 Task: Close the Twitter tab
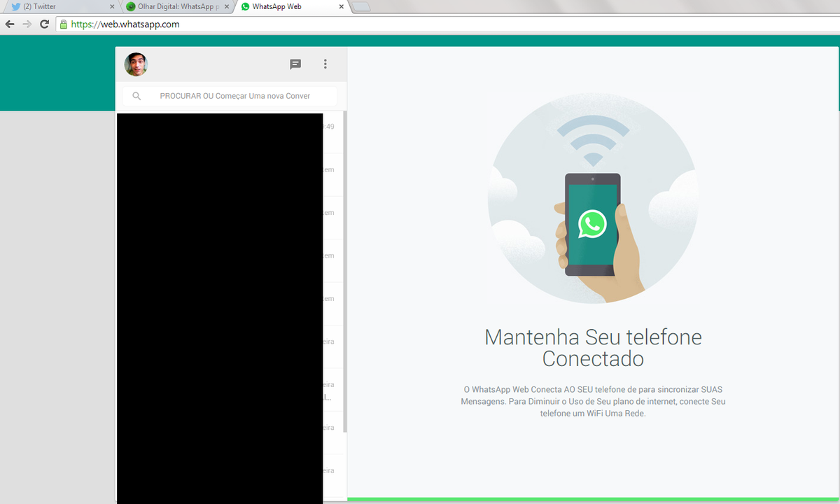pos(112,7)
